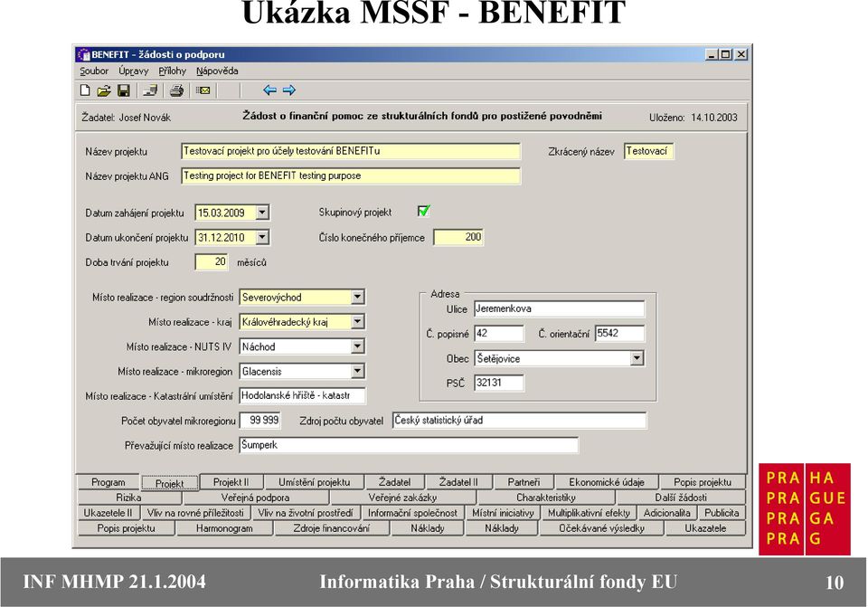Switch to the Veřejné zakázky tab

(x=402, y=498)
